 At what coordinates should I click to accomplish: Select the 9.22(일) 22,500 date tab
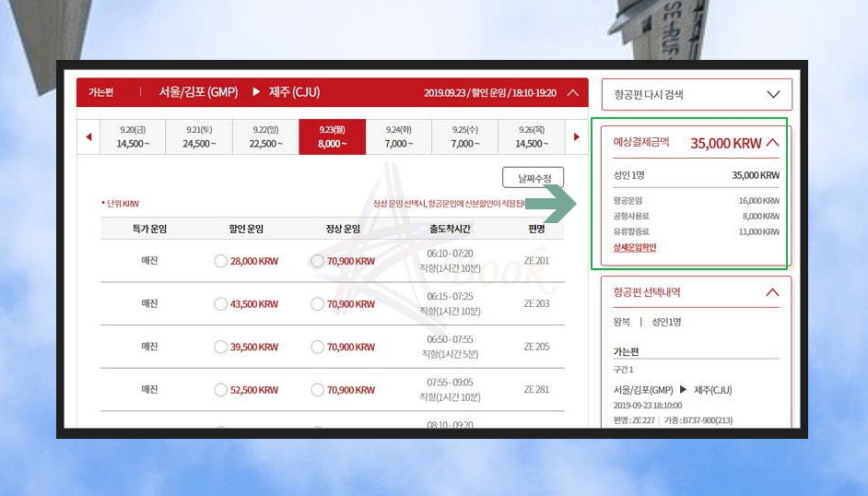point(265,136)
